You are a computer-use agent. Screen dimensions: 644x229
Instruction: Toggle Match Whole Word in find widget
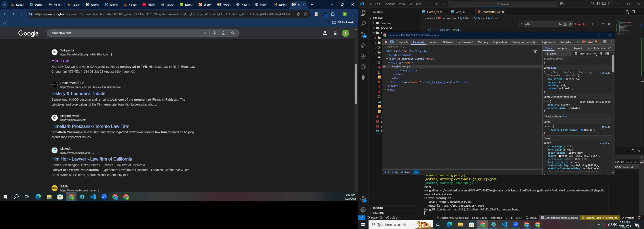click(x=565, y=24)
